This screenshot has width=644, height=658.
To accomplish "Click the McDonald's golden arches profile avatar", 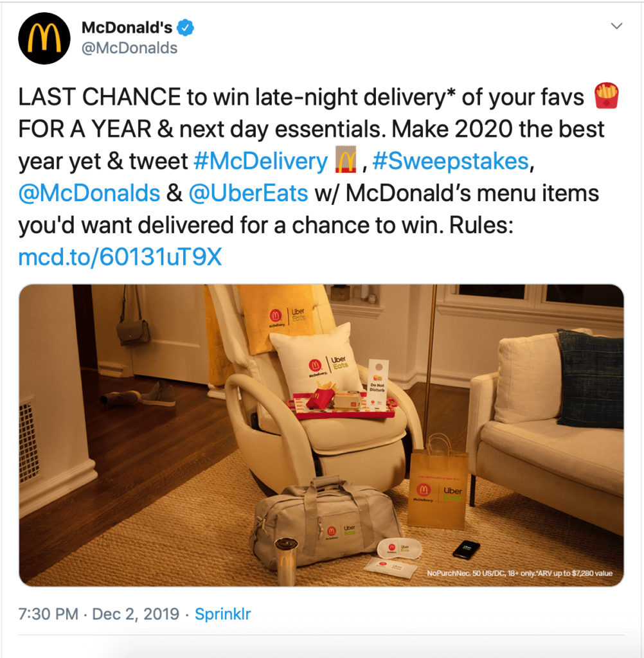I will point(44,39).
